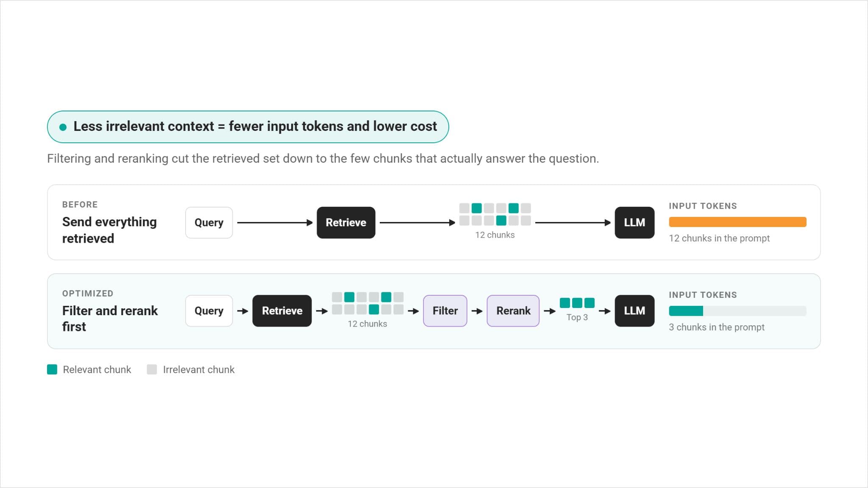Click the arrow between Filter and Rerank
This screenshot has height=488, width=868.
tap(477, 311)
